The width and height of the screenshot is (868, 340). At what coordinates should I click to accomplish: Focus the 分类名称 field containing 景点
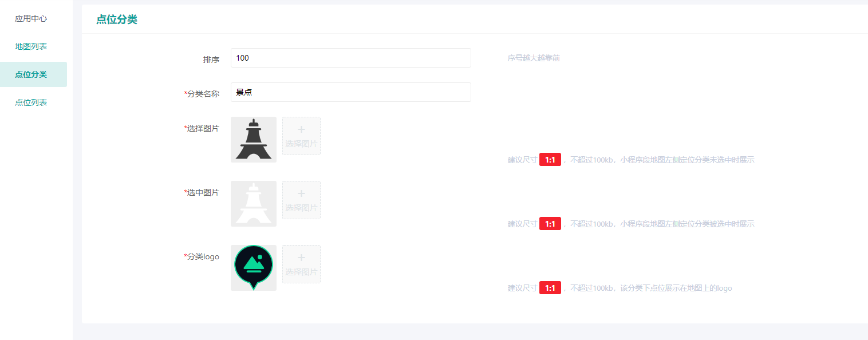351,92
